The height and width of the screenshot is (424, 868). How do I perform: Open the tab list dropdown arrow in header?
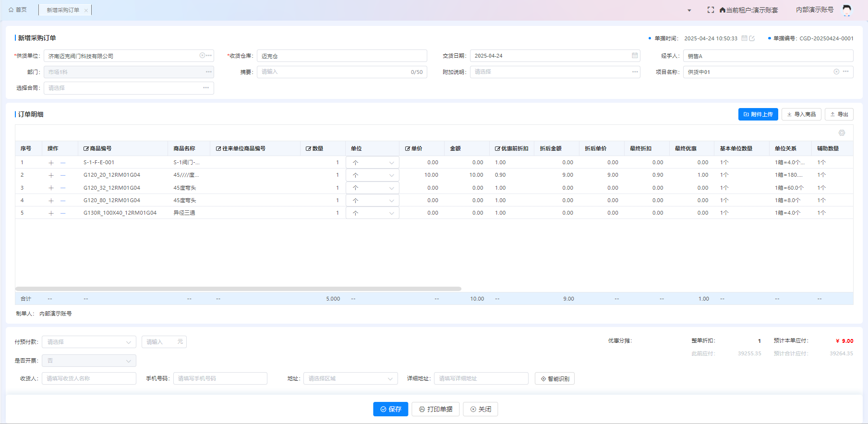pos(689,10)
